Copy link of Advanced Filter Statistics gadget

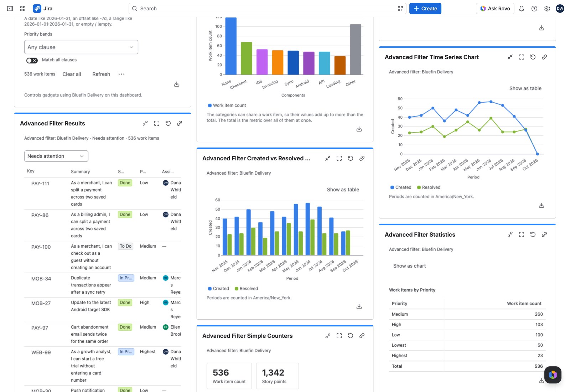[544, 234]
